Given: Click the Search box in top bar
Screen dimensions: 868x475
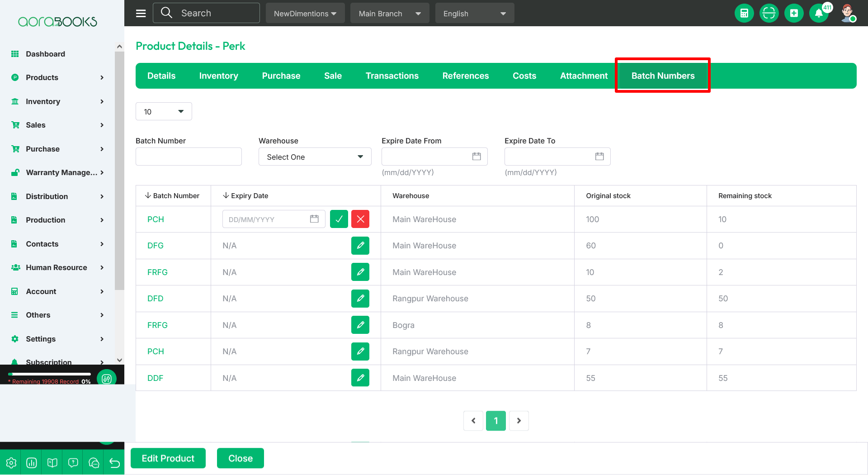Looking at the screenshot, I should [207, 13].
